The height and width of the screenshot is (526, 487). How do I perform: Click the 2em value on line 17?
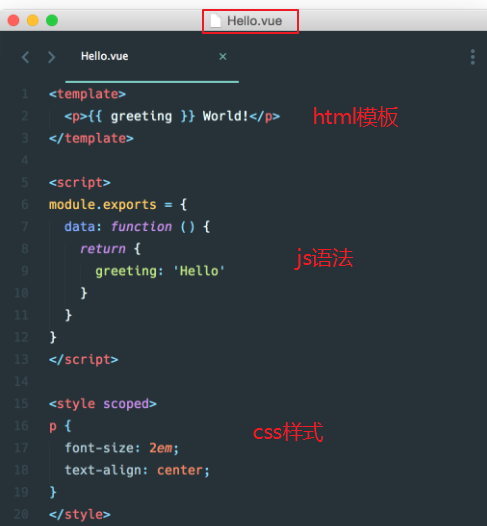(x=161, y=448)
